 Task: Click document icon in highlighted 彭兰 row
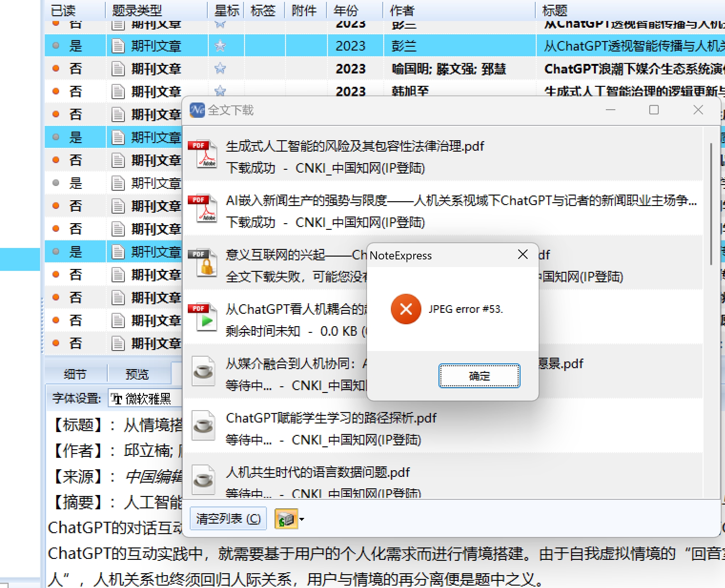pyautogui.click(x=118, y=46)
